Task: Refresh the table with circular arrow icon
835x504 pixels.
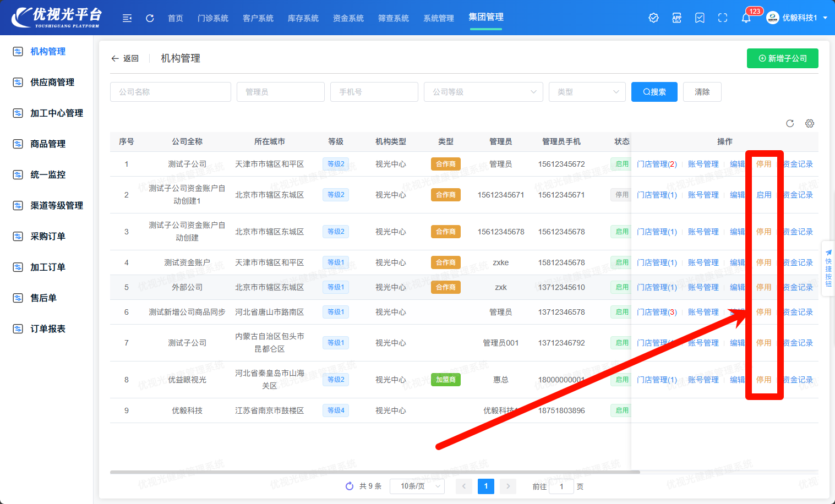Action: click(x=790, y=123)
